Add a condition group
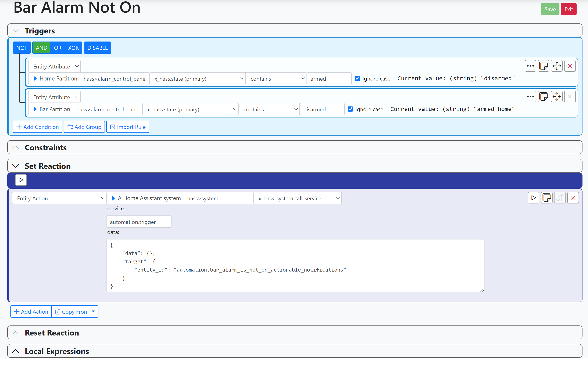 click(84, 127)
